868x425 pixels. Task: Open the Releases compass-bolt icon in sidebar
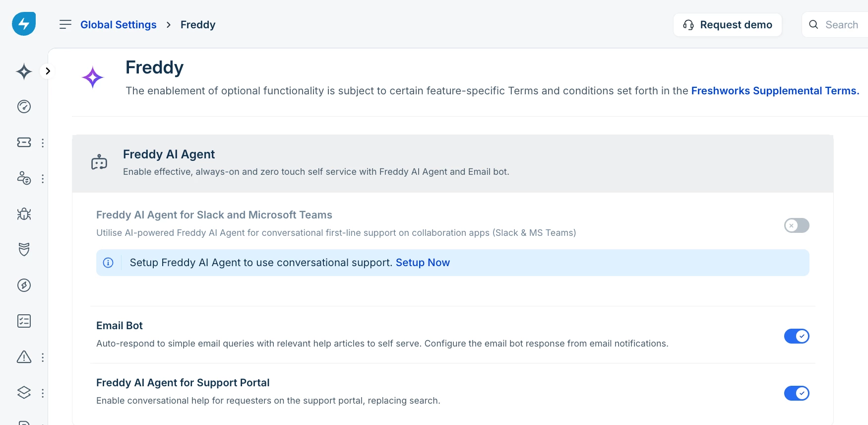[24, 285]
